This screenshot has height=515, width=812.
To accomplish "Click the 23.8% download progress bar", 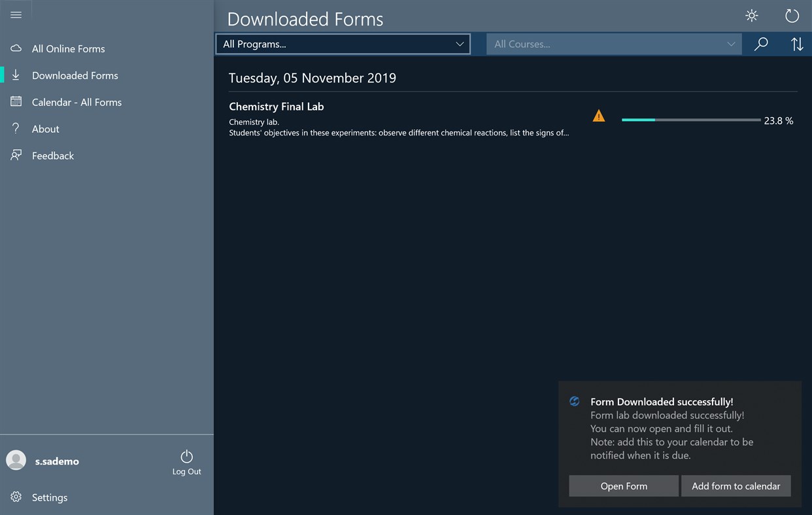I will [690, 120].
